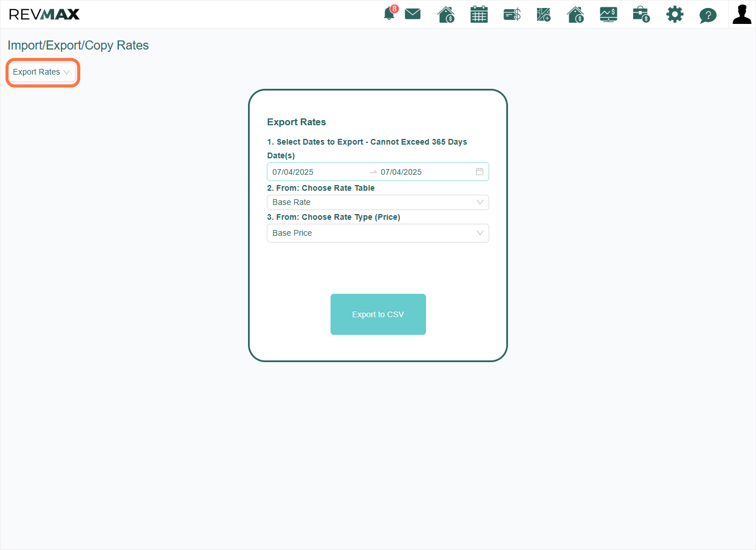Click the REVMAX logo

(44, 14)
